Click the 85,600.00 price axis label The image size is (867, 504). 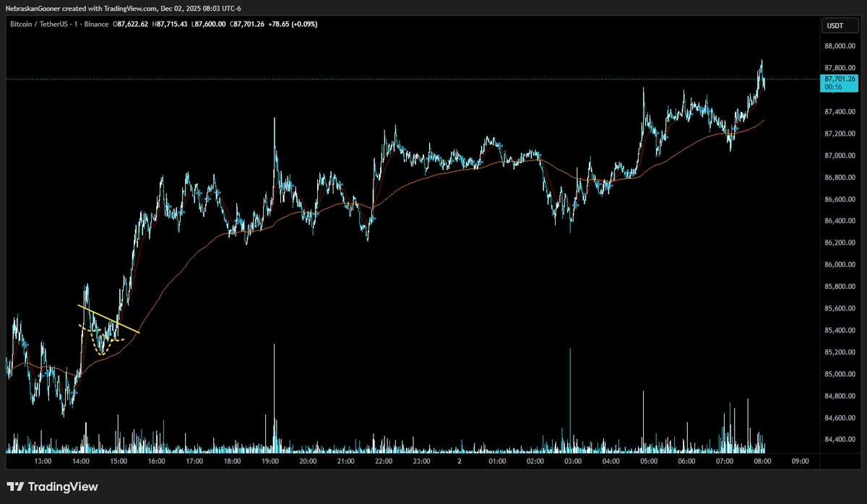tap(839, 308)
